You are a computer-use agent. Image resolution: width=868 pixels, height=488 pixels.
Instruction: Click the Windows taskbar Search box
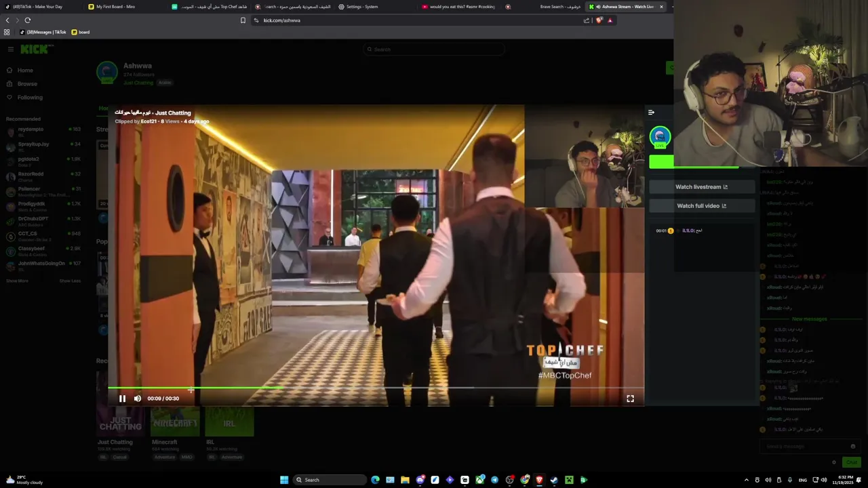click(330, 480)
